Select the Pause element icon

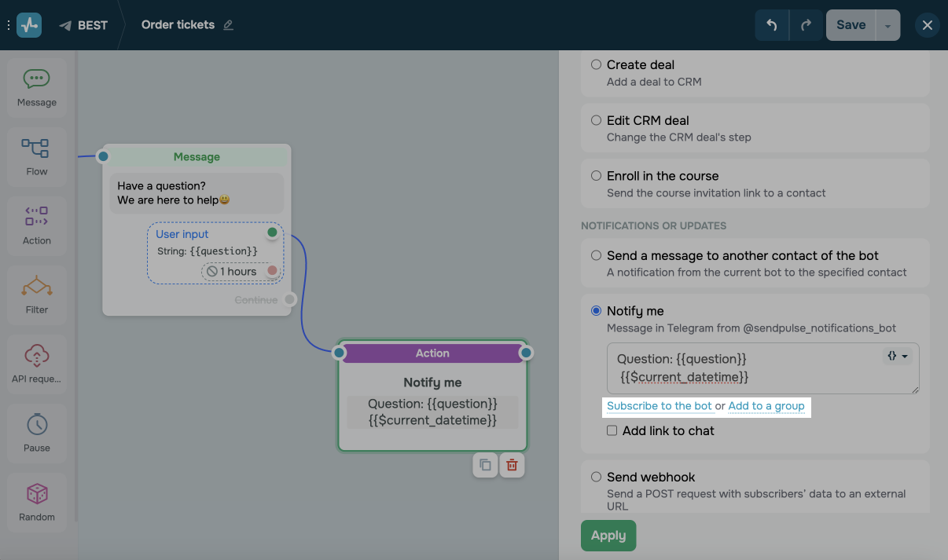point(36,433)
